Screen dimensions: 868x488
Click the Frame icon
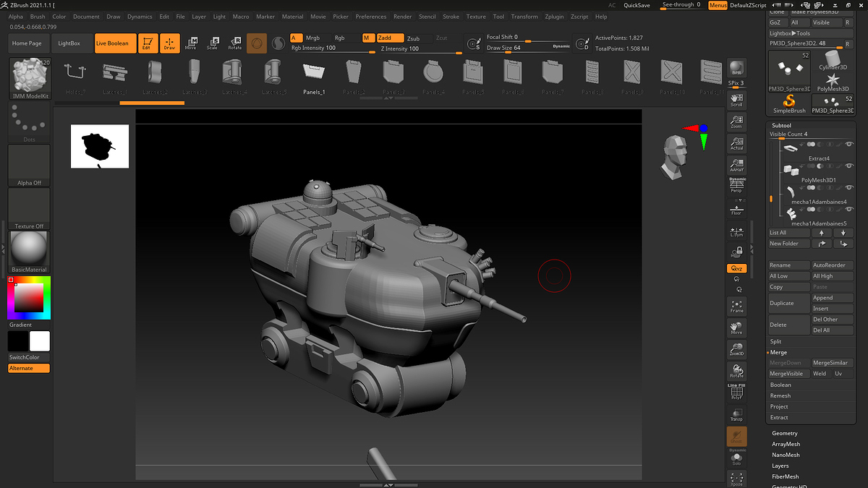(736, 306)
